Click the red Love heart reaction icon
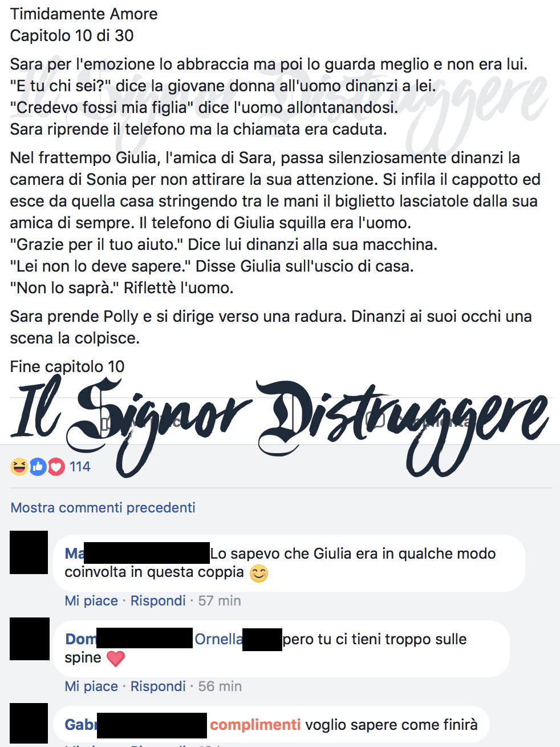Viewport: 560px width, 747px height. pos(56,467)
